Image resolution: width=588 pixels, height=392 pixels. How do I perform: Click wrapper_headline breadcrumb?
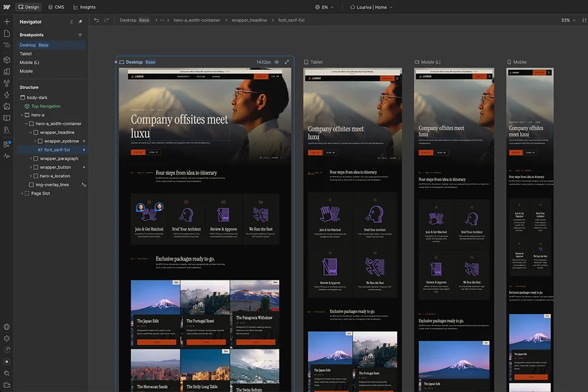coord(249,20)
